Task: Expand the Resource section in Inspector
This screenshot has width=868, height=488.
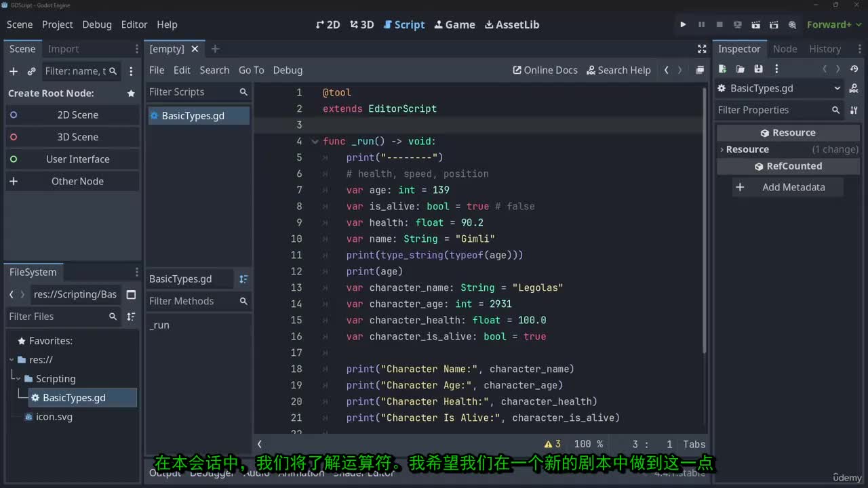Action: (x=747, y=149)
